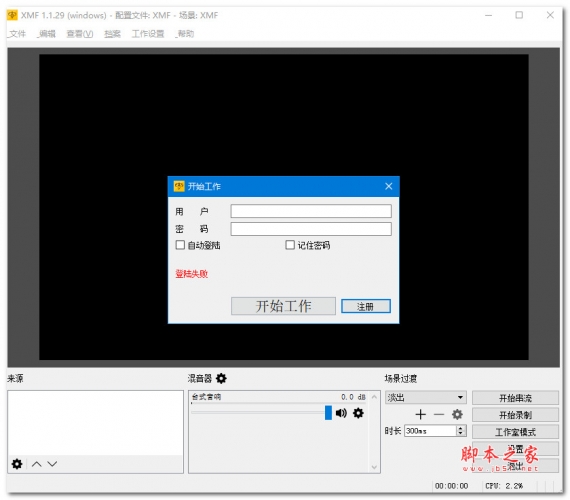Open the 编辑 menu
The height and width of the screenshot is (500, 570).
47,34
